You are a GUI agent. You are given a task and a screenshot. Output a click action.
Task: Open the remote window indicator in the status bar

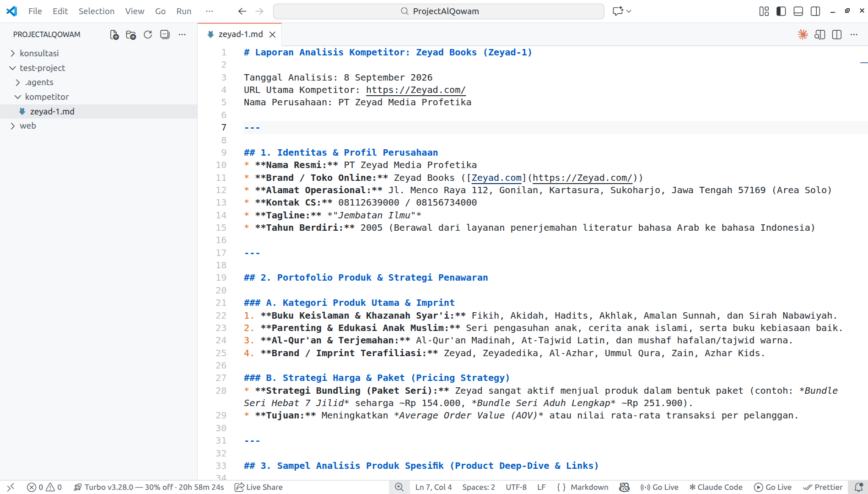pos(11,487)
